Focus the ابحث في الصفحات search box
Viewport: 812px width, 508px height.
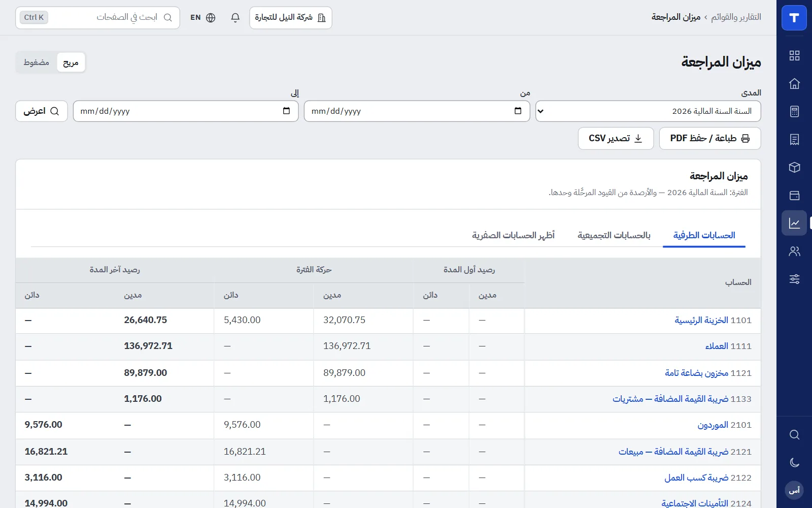[97, 18]
